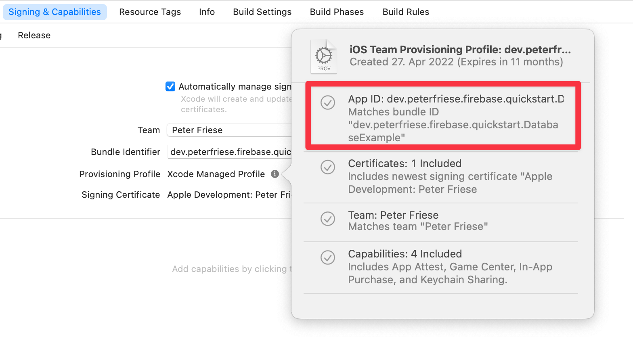
Task: Switch to the Signing & Capabilities tab
Action: [x=54, y=12]
